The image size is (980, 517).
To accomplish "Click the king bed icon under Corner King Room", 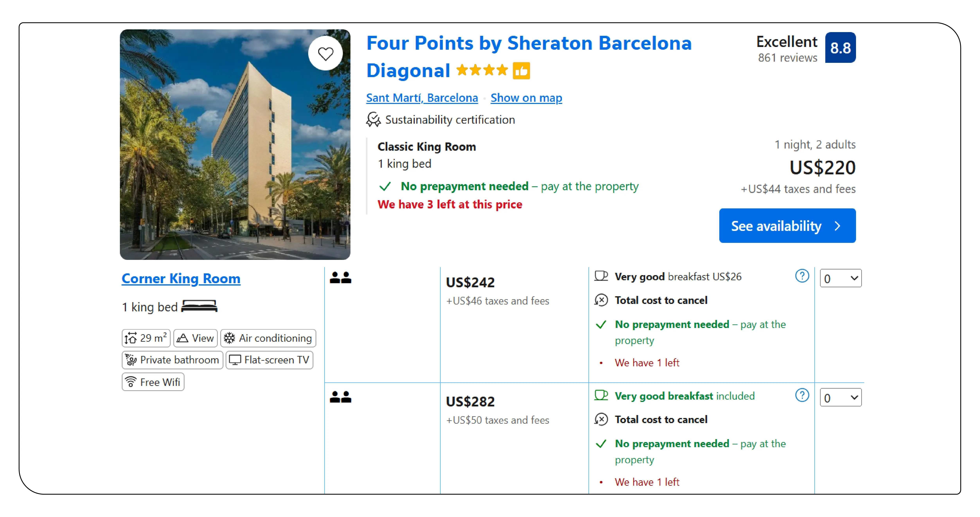I will 199,306.
